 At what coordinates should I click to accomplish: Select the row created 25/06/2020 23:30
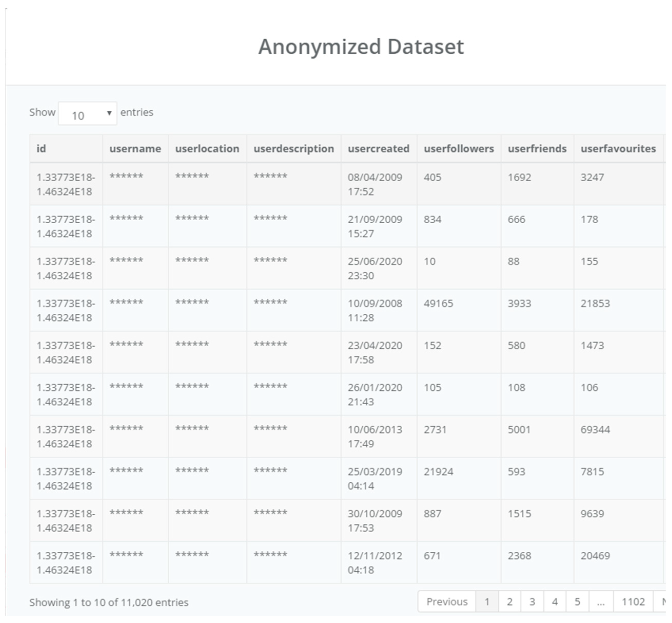coord(375,268)
